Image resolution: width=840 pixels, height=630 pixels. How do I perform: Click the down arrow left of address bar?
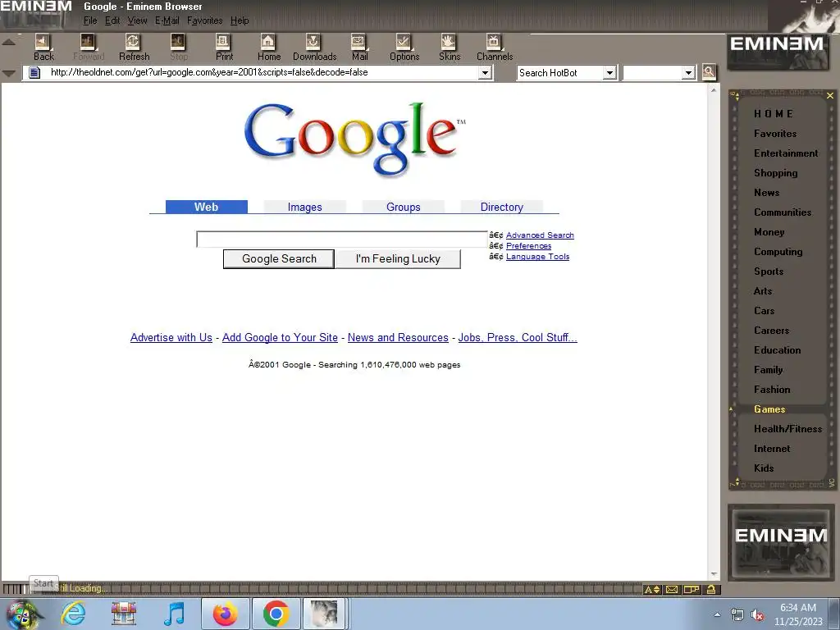(8, 73)
